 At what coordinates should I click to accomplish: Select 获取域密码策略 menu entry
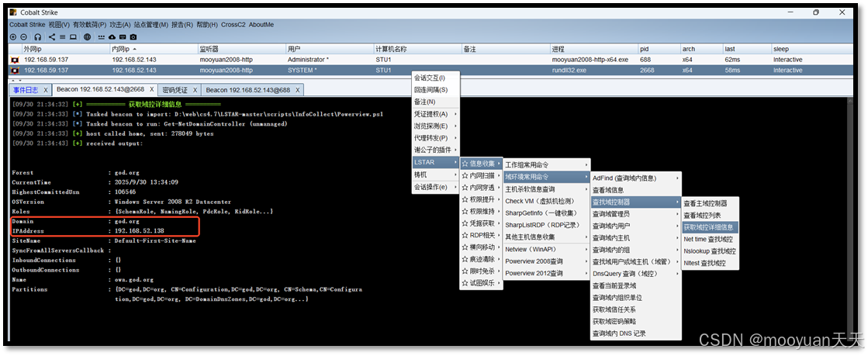click(x=635, y=321)
